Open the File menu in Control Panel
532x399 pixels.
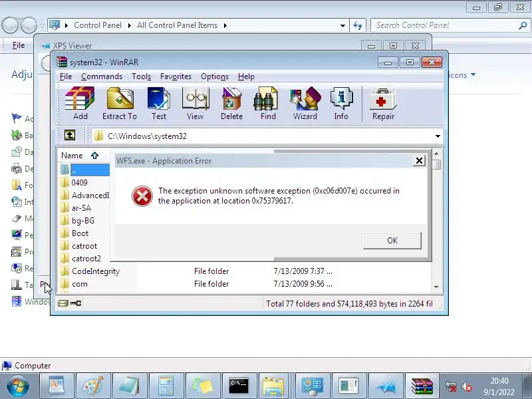point(19,45)
